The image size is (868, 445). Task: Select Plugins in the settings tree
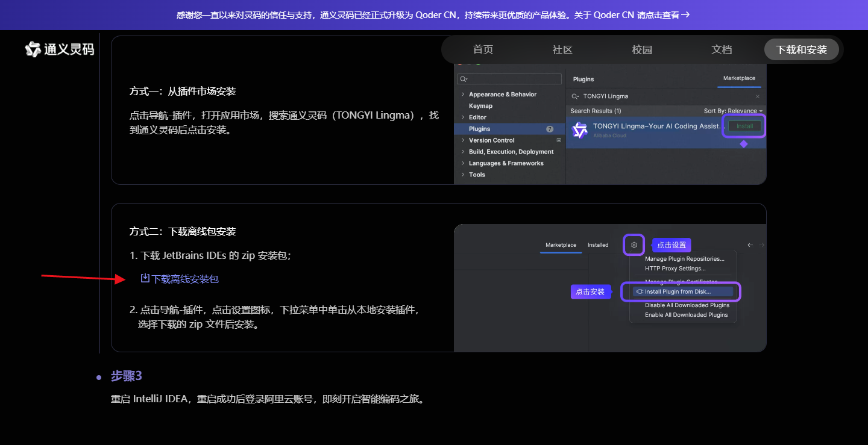click(x=479, y=129)
